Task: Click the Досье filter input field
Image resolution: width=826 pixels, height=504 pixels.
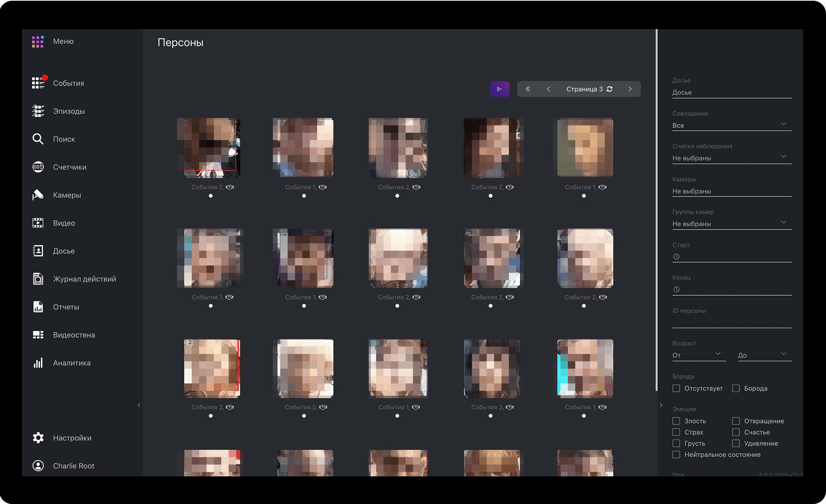Action: (732, 93)
